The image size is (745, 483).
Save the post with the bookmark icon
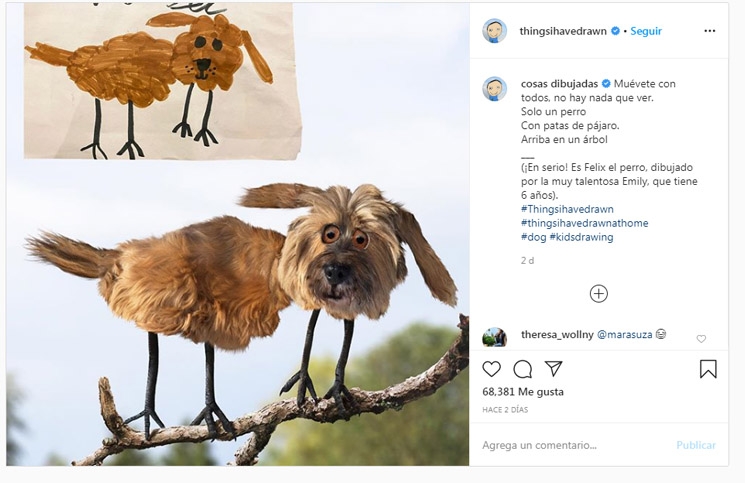(x=708, y=369)
